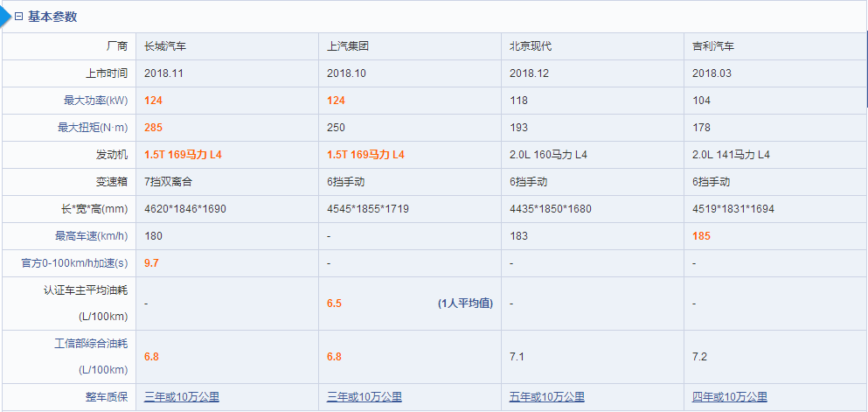Click highlighted top speed 185

coord(701,236)
